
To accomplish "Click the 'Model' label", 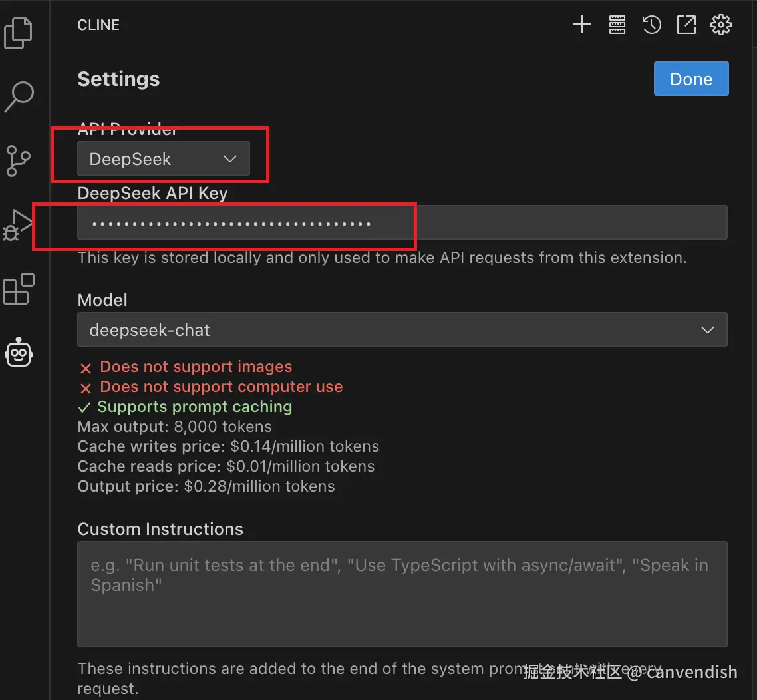I will click(102, 300).
